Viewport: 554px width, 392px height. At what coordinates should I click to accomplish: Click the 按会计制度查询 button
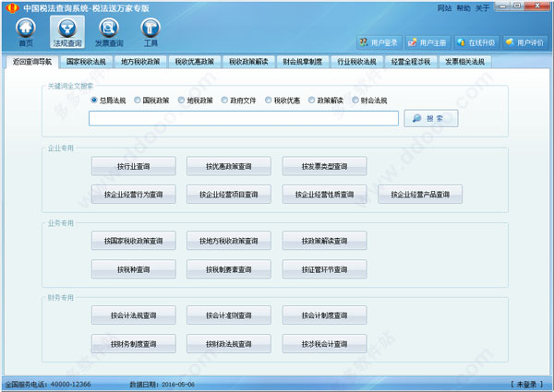(324, 315)
